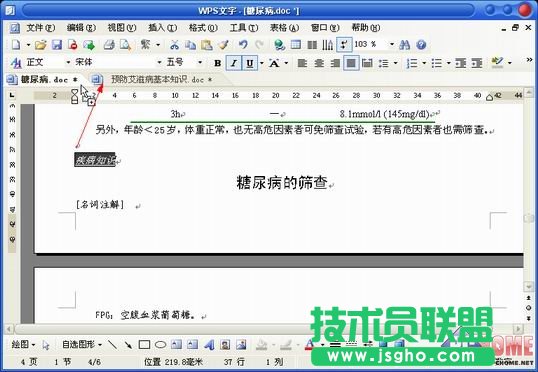538x372 pixels.
Task: Open print preview
Action: (x=125, y=45)
